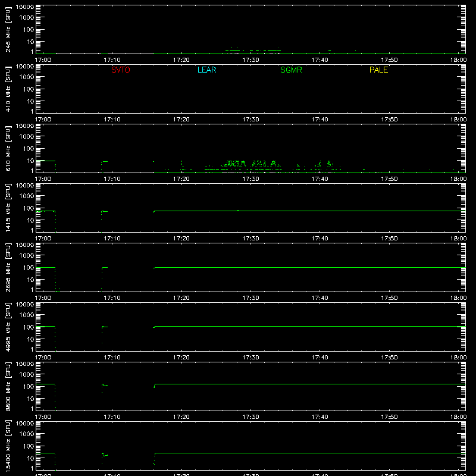This screenshot has height=476, width=476.
Task: Select the 4995 MHz [SFU] axis title
Action: 8,327
